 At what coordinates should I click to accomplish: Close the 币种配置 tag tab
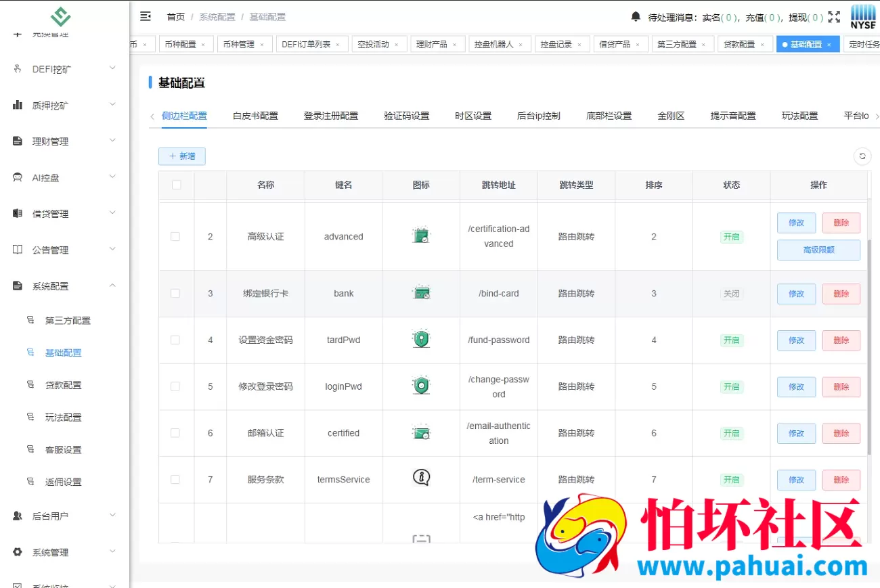pyautogui.click(x=202, y=45)
